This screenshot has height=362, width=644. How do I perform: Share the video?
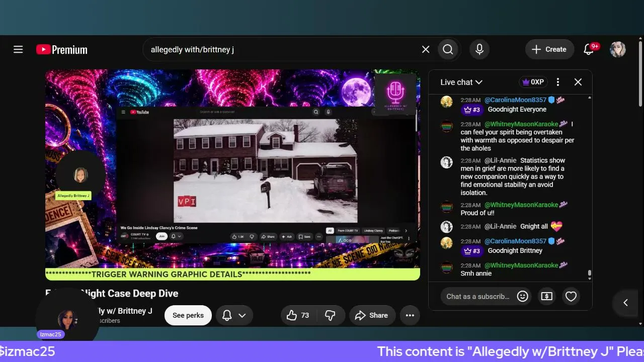click(x=372, y=315)
